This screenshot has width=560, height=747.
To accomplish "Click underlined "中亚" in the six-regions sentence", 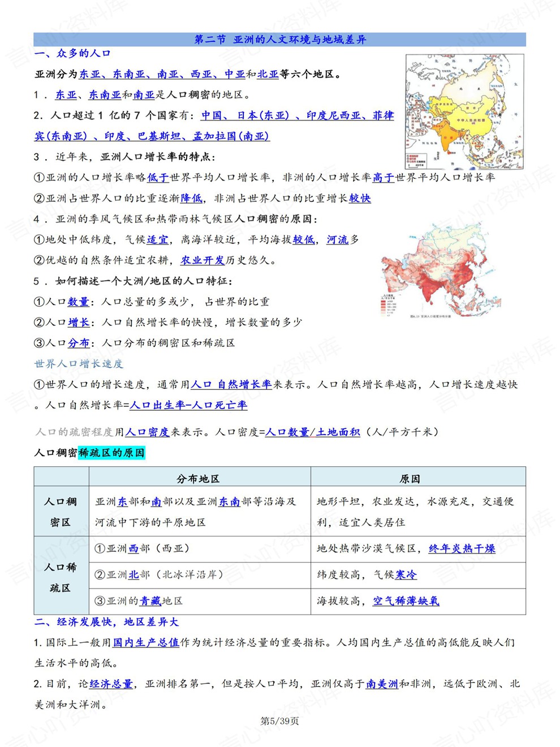I will 235,74.
